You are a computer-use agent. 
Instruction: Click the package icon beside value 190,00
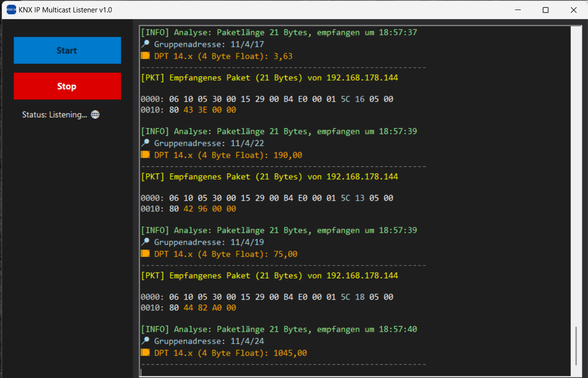click(x=144, y=154)
